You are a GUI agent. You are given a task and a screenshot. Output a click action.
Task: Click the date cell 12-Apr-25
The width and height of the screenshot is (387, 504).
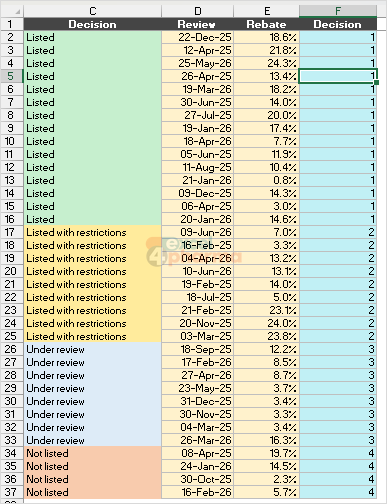[198, 50]
